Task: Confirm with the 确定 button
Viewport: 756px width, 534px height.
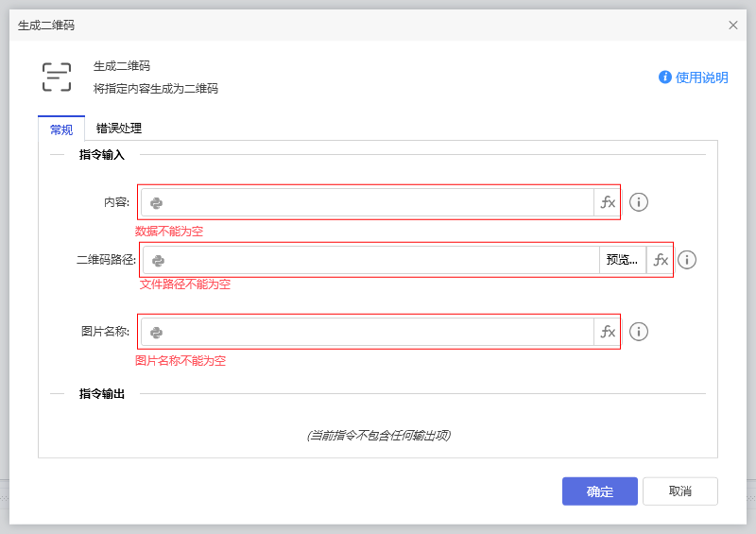Action: click(x=599, y=491)
